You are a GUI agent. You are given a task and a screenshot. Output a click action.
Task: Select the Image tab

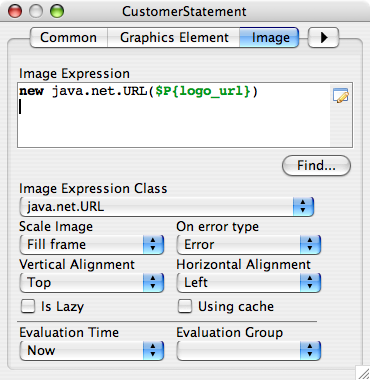pyautogui.click(x=269, y=38)
